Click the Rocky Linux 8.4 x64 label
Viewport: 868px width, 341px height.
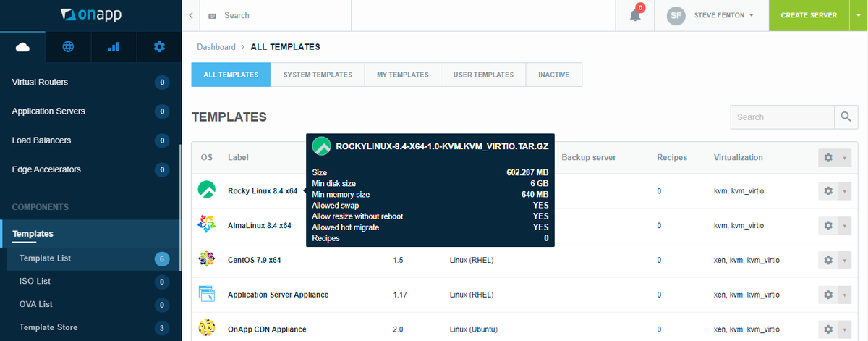coord(263,191)
